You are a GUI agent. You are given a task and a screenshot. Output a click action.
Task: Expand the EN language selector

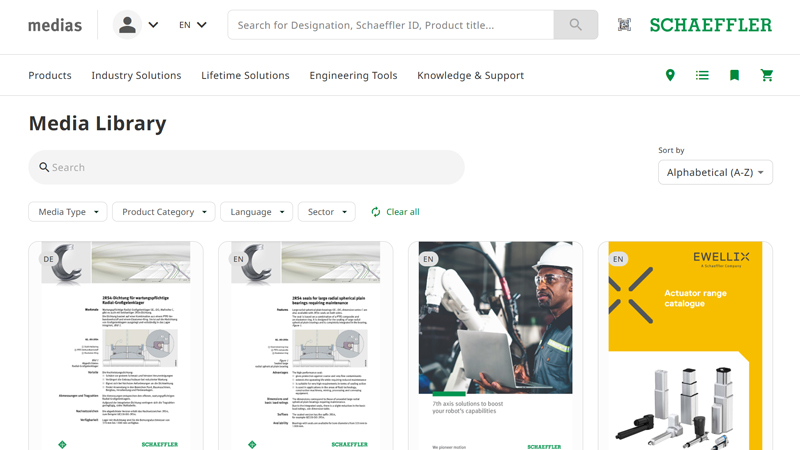192,25
